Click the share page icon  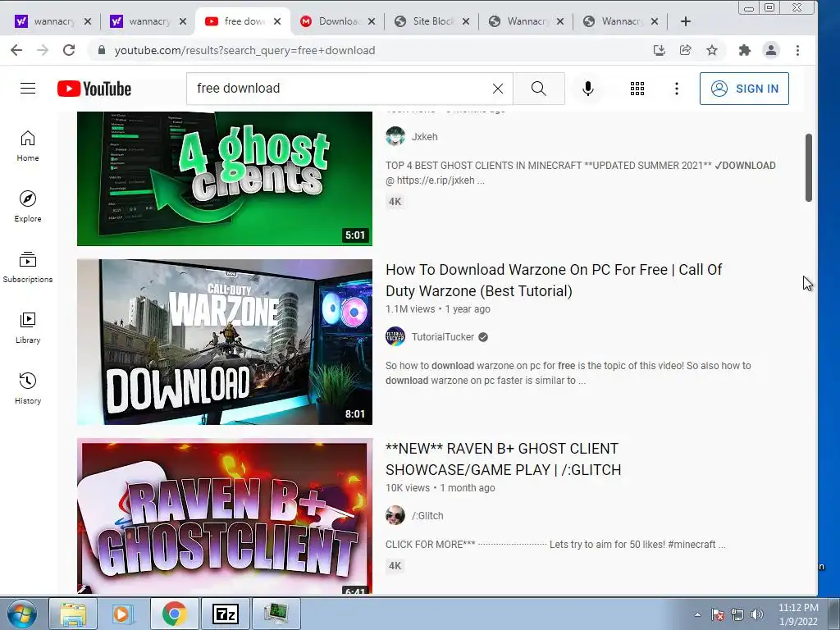(685, 50)
